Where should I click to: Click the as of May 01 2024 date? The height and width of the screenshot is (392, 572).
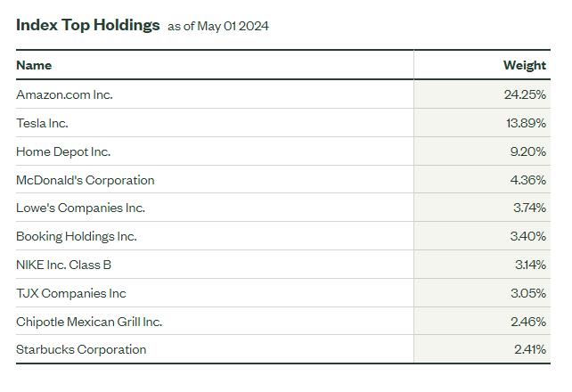pyautogui.click(x=218, y=26)
